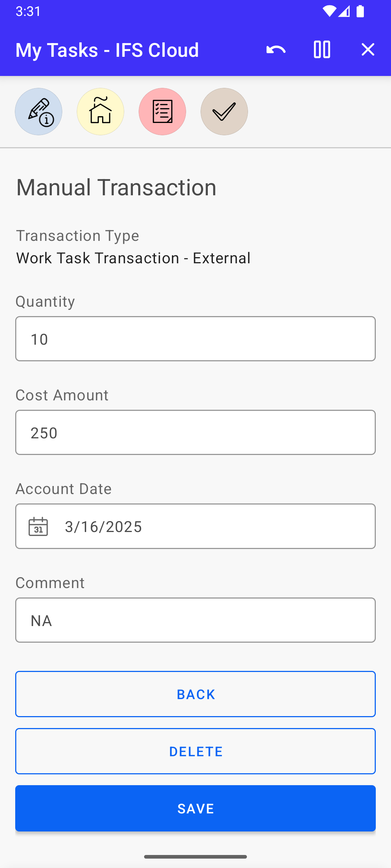The image size is (391, 868).
Task: Save the manual transaction
Action: pos(195,809)
